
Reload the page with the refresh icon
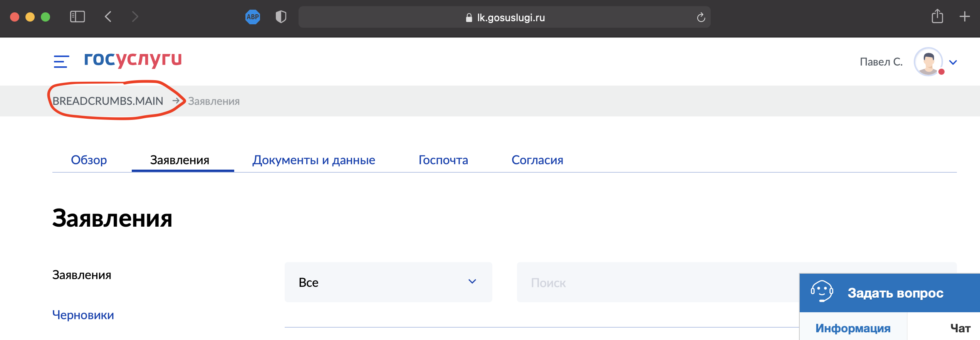click(x=701, y=17)
